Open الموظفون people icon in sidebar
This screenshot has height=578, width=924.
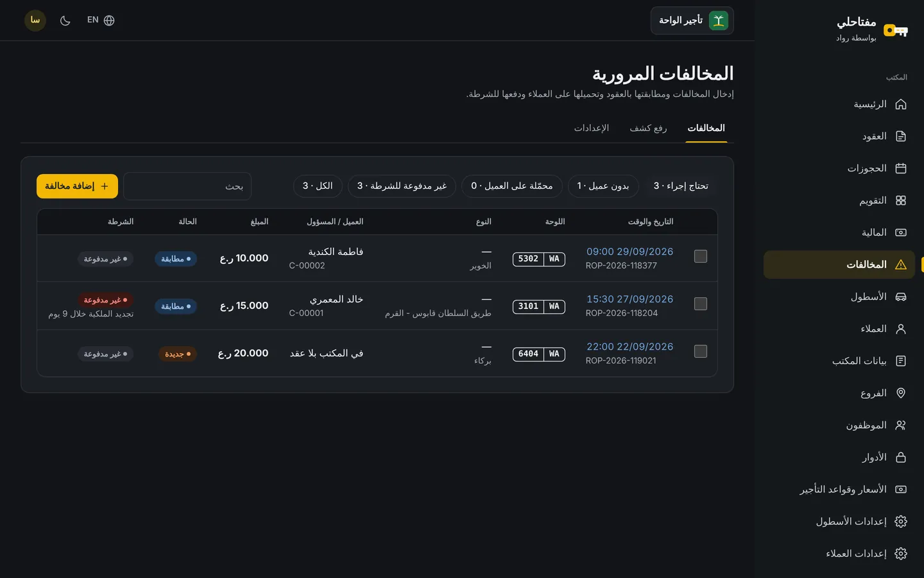point(901,425)
